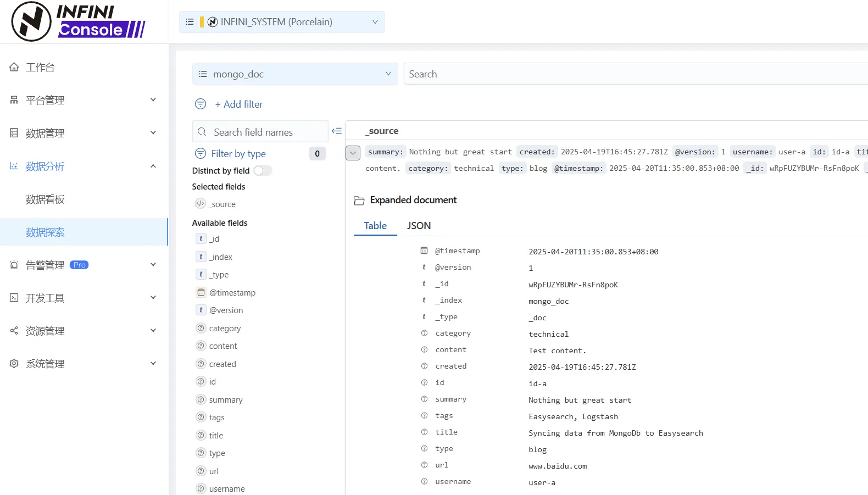Click the Expanded document folder icon
868x495 pixels.
359,201
